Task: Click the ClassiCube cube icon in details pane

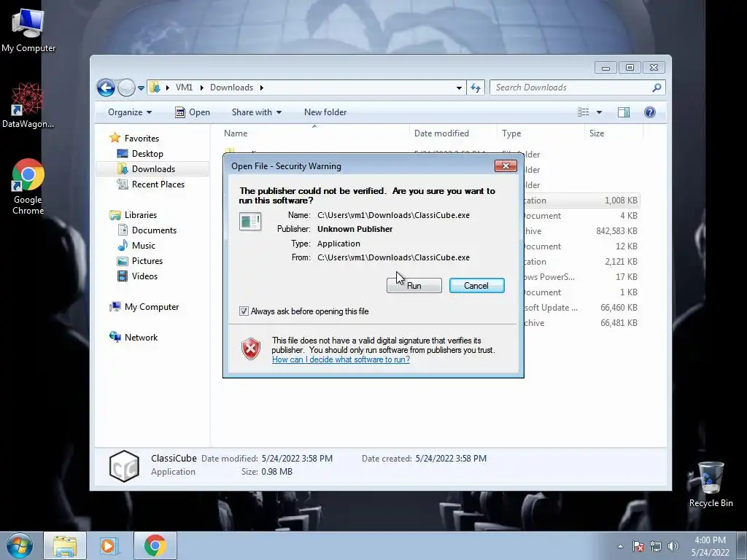Action: [124, 466]
